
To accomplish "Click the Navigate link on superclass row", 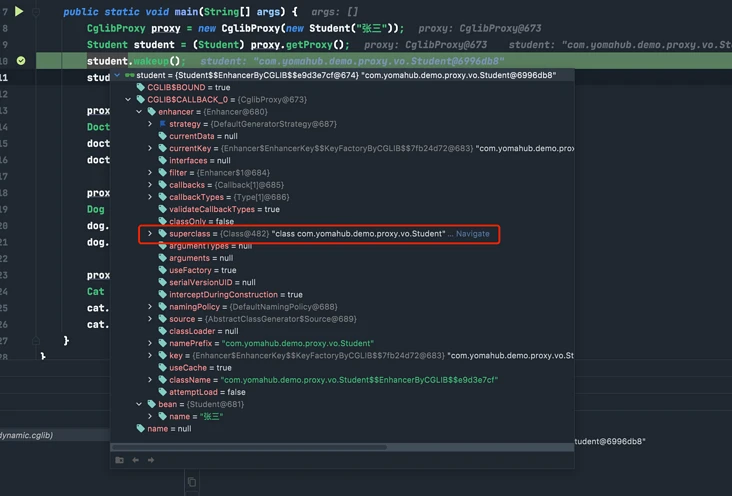I will (x=472, y=234).
